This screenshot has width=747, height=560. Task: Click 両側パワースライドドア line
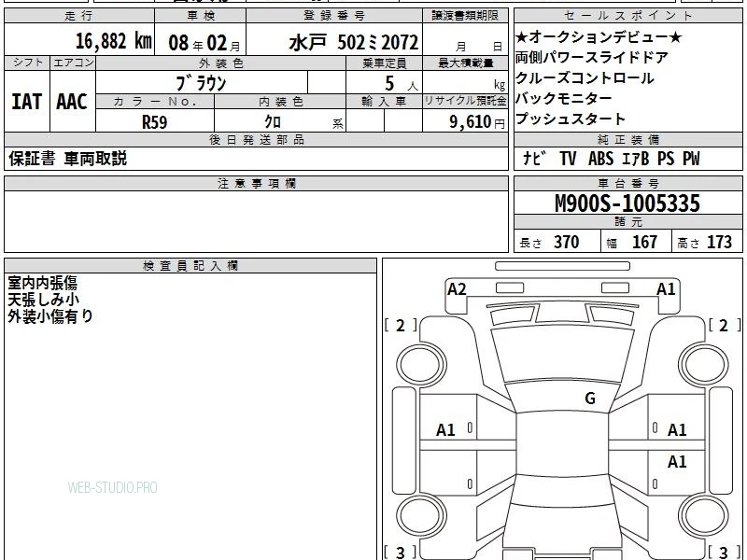[x=592, y=58]
